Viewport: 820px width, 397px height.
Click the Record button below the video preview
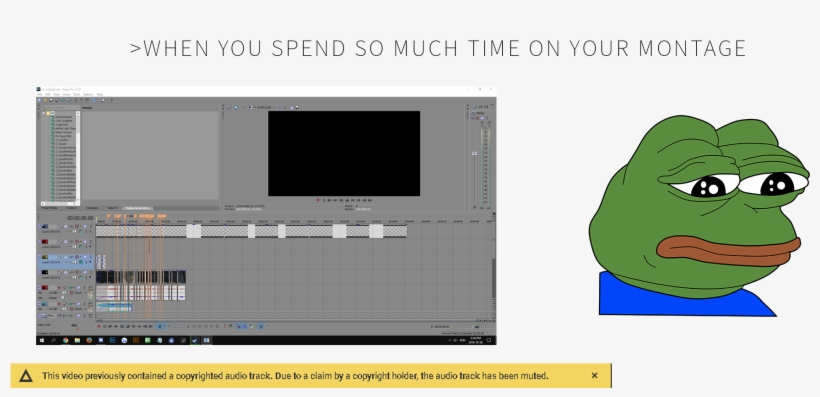pyautogui.click(x=318, y=200)
